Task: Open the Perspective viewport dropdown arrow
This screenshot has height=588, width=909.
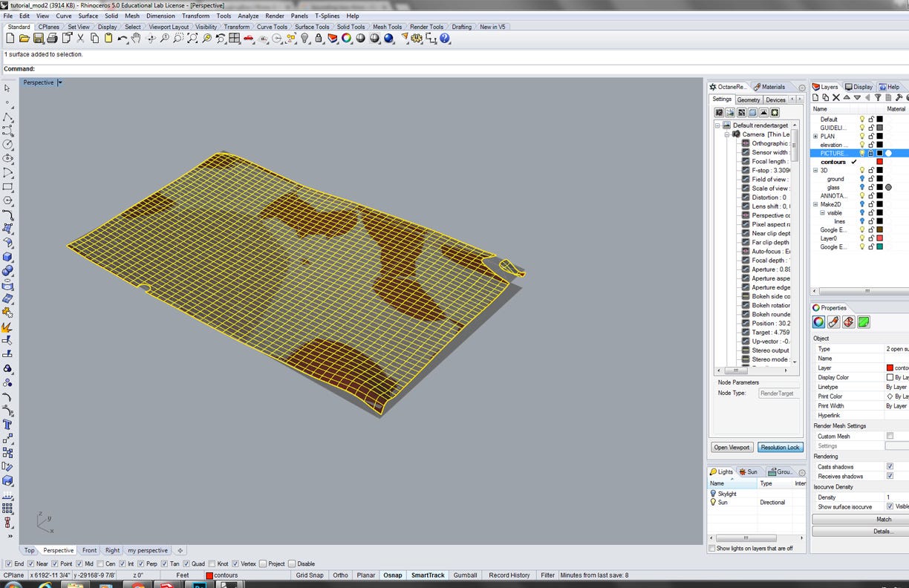Action: 60,82
